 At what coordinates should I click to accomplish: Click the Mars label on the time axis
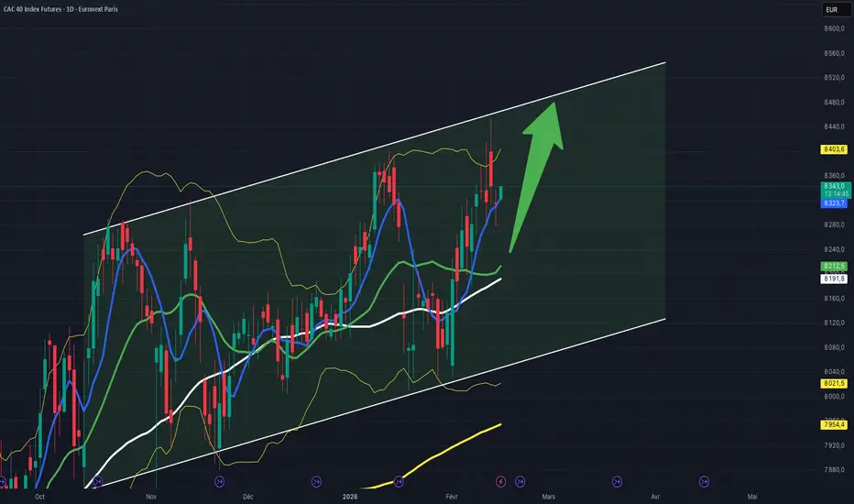549,497
